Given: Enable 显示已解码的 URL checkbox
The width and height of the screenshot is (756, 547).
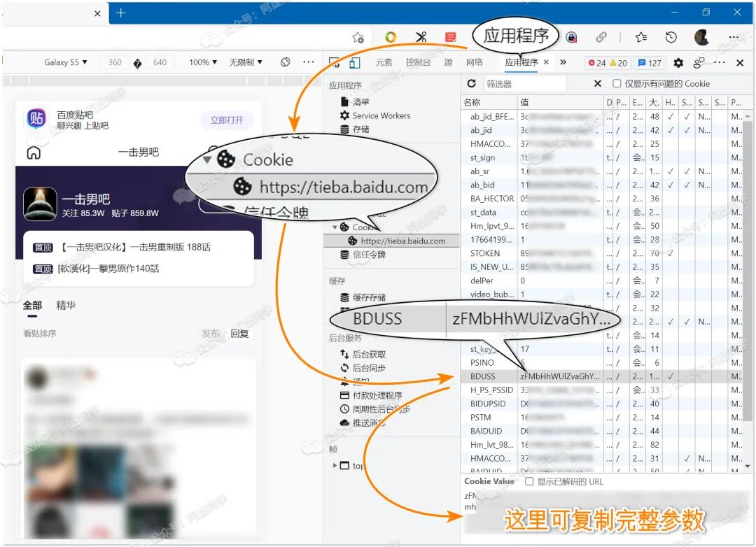Looking at the screenshot, I should point(529,481).
